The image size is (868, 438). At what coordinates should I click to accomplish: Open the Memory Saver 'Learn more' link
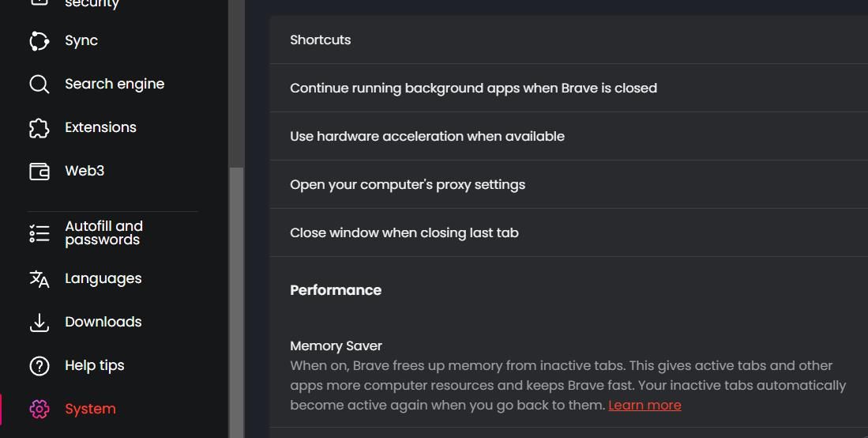(x=644, y=406)
